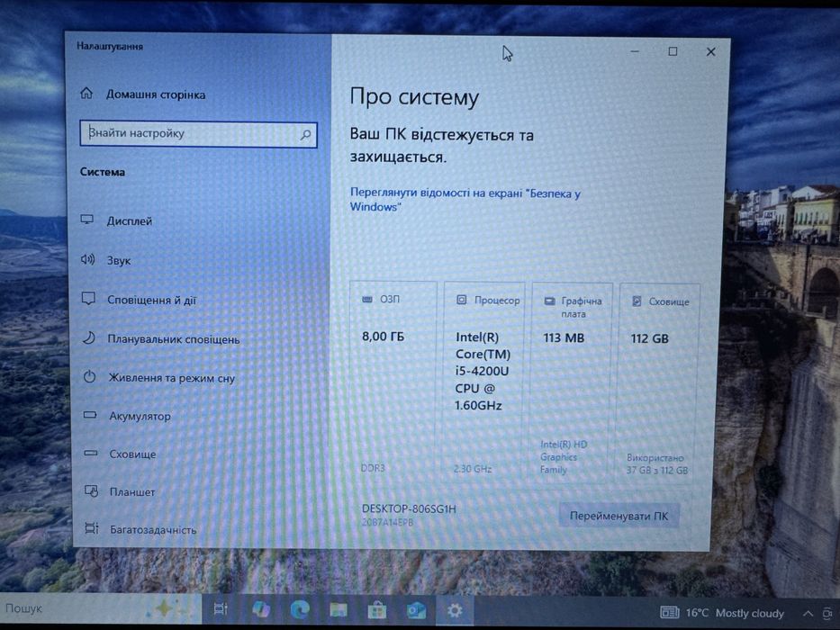
Task: Select Звук in the sidebar
Action: pyautogui.click(x=119, y=261)
